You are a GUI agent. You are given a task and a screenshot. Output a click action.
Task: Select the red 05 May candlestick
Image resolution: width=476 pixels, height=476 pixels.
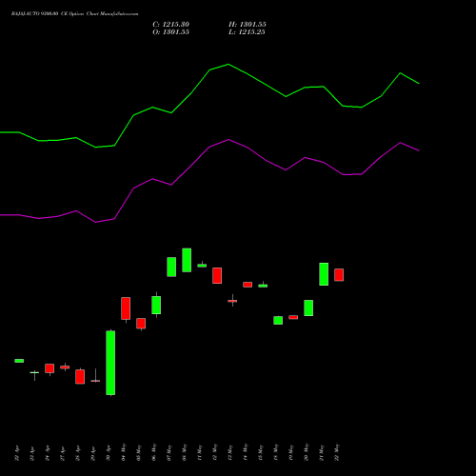(141, 324)
